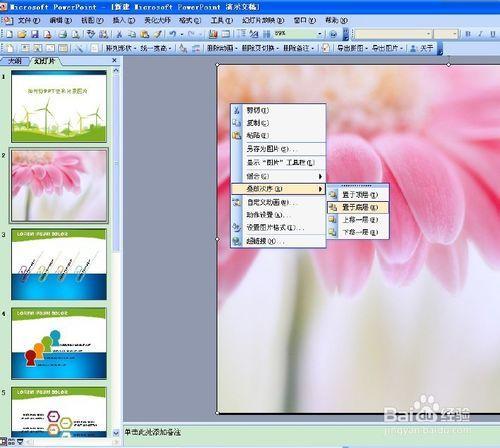Choose 置于底层 in the order submenu
Screen dimensions: 500x448
point(357,207)
